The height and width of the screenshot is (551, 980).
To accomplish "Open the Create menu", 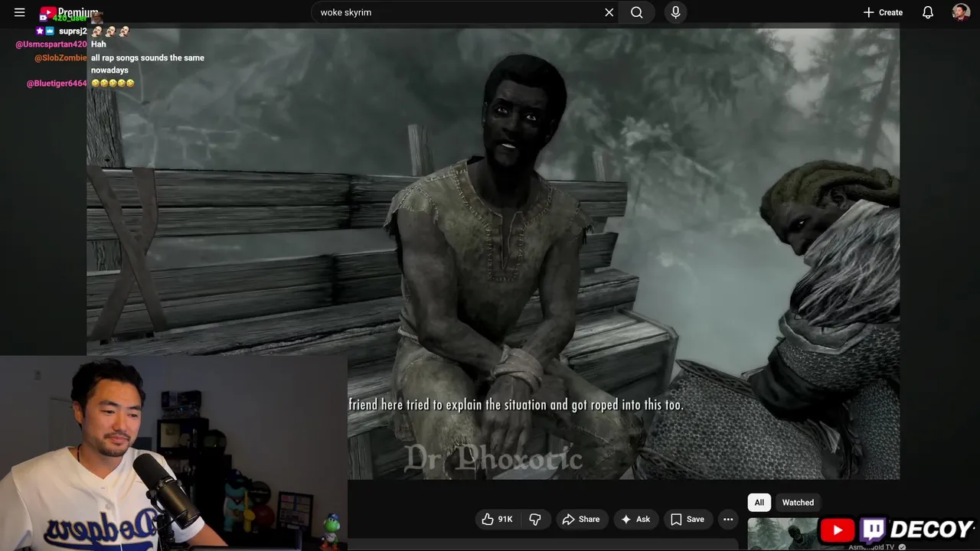I will click(x=883, y=12).
